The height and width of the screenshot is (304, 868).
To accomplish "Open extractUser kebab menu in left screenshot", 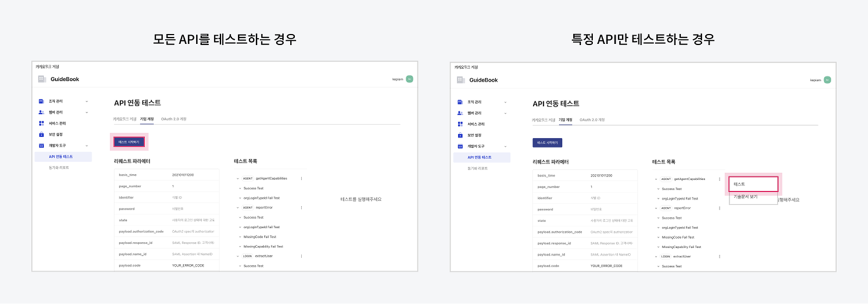I will (x=301, y=256).
